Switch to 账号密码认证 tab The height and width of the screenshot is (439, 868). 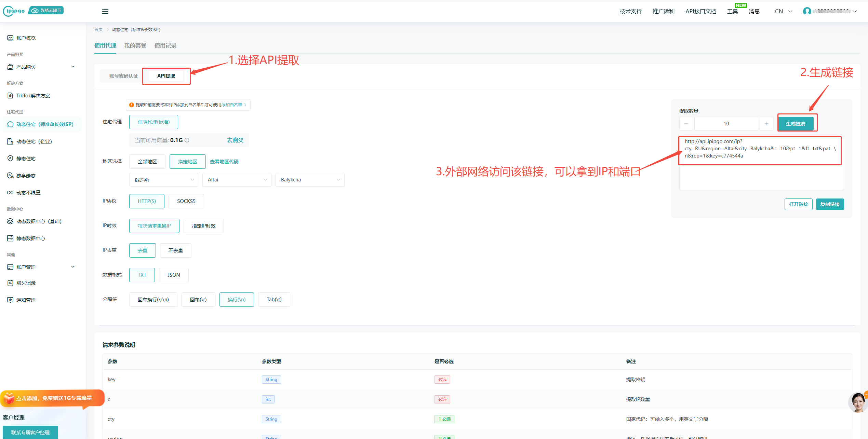point(123,76)
